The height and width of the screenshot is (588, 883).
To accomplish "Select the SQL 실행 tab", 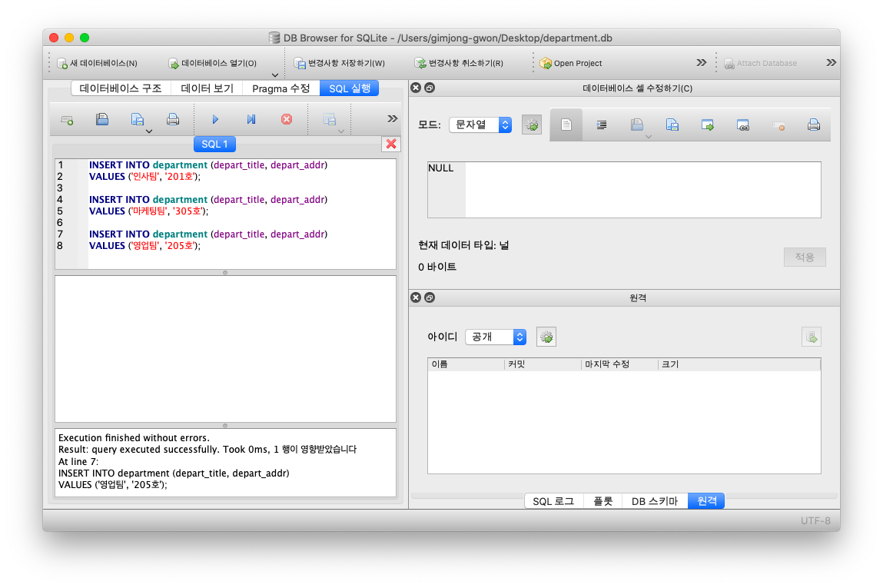I will pyautogui.click(x=349, y=88).
